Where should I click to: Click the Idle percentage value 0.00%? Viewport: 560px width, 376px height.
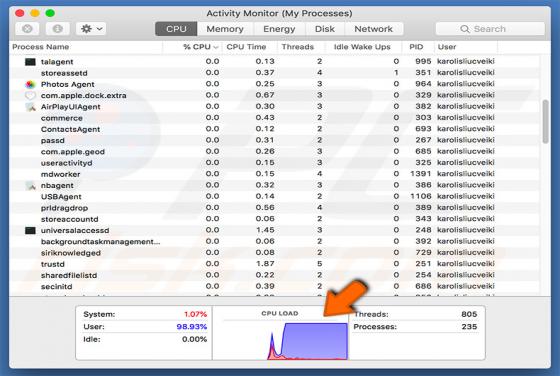[194, 339]
